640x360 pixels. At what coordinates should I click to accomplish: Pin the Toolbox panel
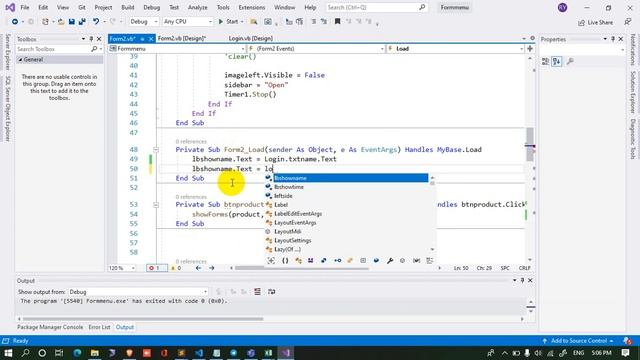point(91,39)
